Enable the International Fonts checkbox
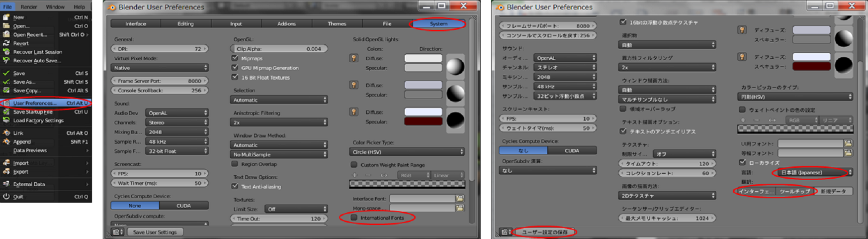 pos(354,218)
